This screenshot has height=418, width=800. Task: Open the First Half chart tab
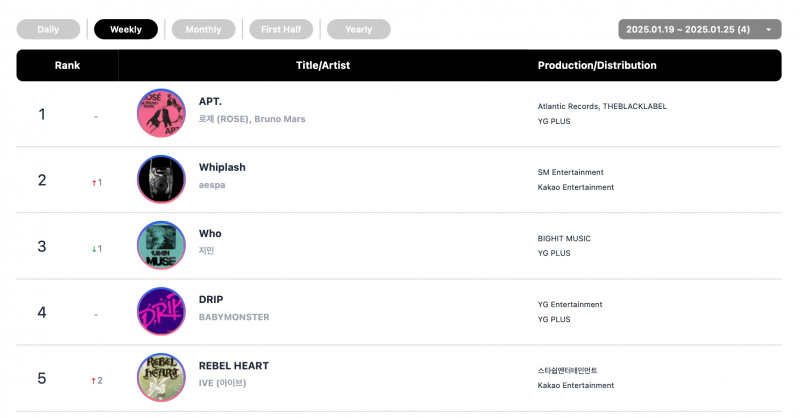pos(281,29)
